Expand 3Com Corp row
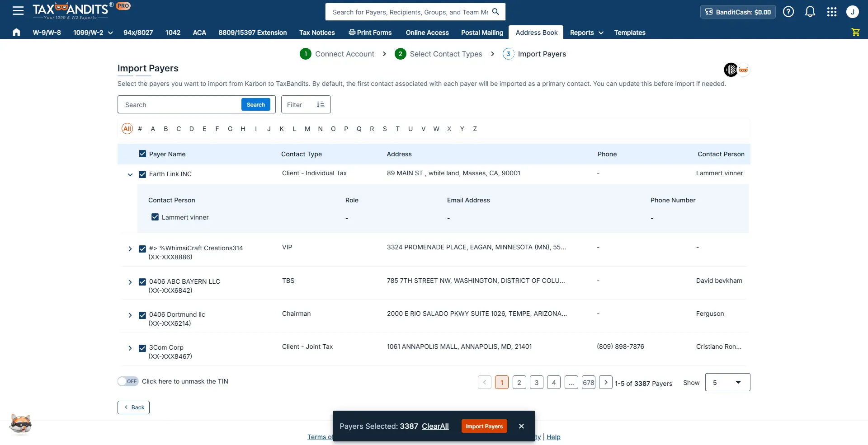This screenshot has width=868, height=445. pyautogui.click(x=130, y=348)
